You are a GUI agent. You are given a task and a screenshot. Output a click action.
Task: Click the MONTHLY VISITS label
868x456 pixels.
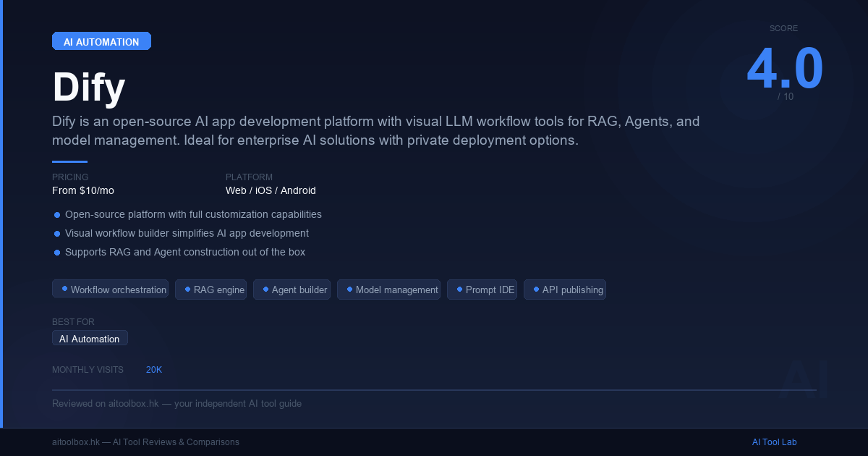tap(88, 370)
